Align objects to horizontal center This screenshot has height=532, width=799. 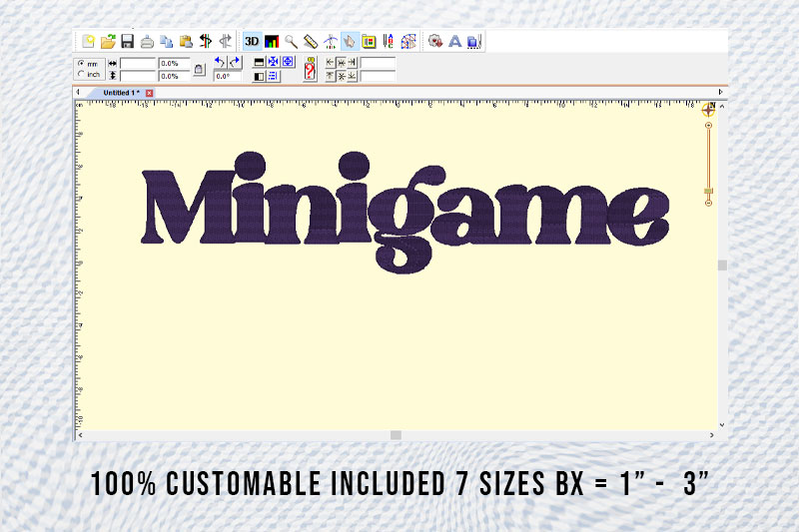click(341, 63)
